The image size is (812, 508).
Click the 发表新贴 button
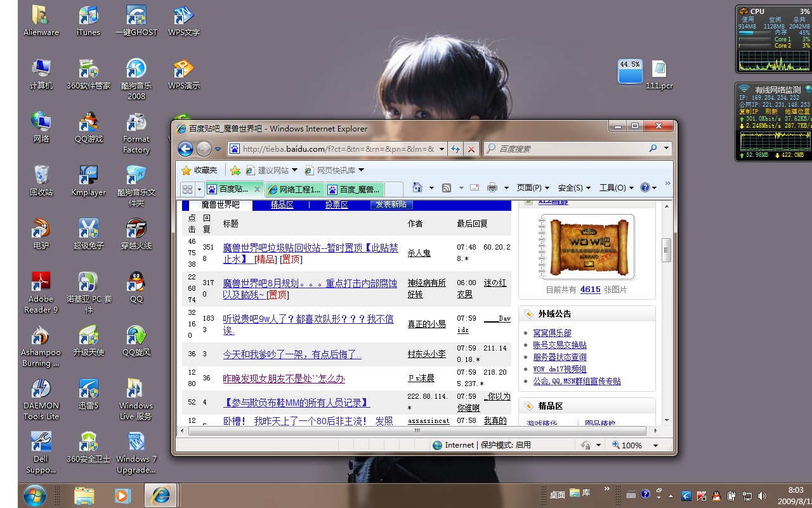click(x=391, y=204)
